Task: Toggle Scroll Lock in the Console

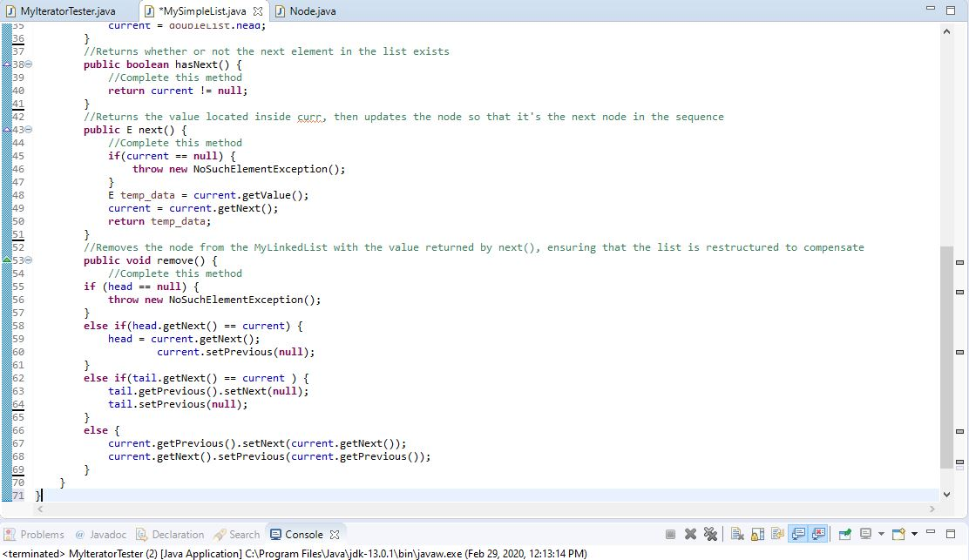Action: pos(757,534)
